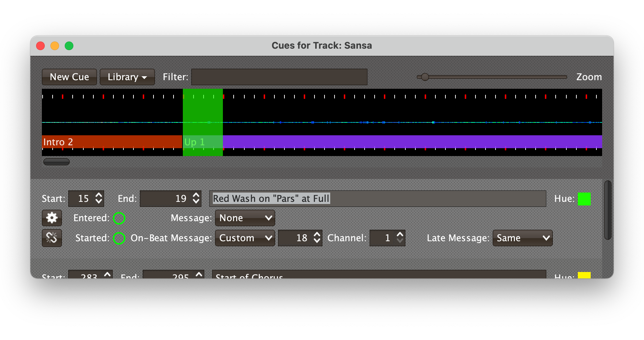The height and width of the screenshot is (340, 644).
Task: Open Late Message dropdown showing Same
Action: 523,238
